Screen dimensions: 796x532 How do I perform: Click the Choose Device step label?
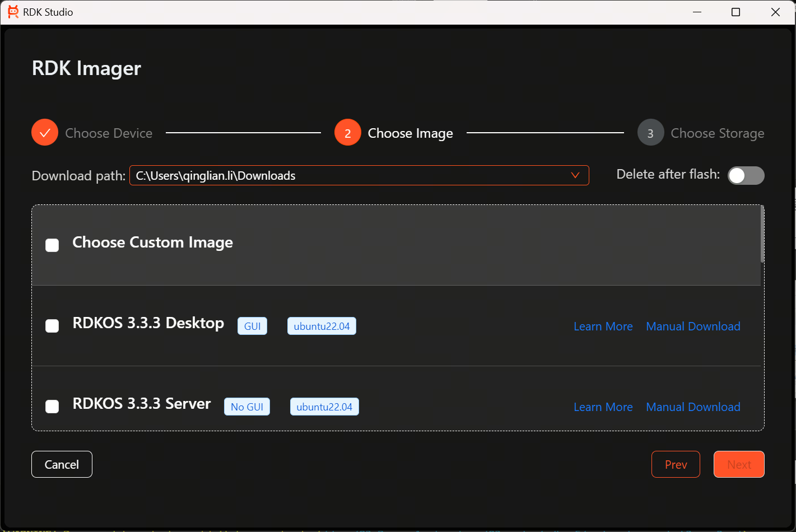[x=108, y=133]
